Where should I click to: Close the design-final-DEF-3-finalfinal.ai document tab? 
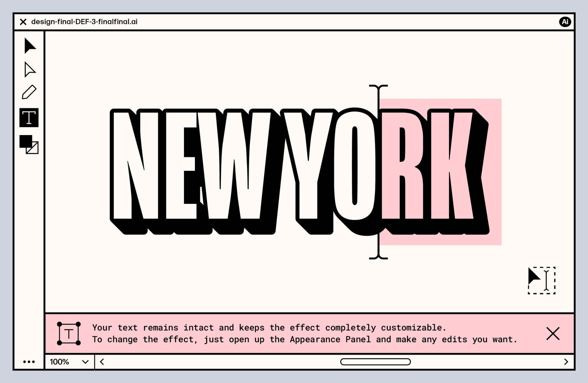coord(23,22)
